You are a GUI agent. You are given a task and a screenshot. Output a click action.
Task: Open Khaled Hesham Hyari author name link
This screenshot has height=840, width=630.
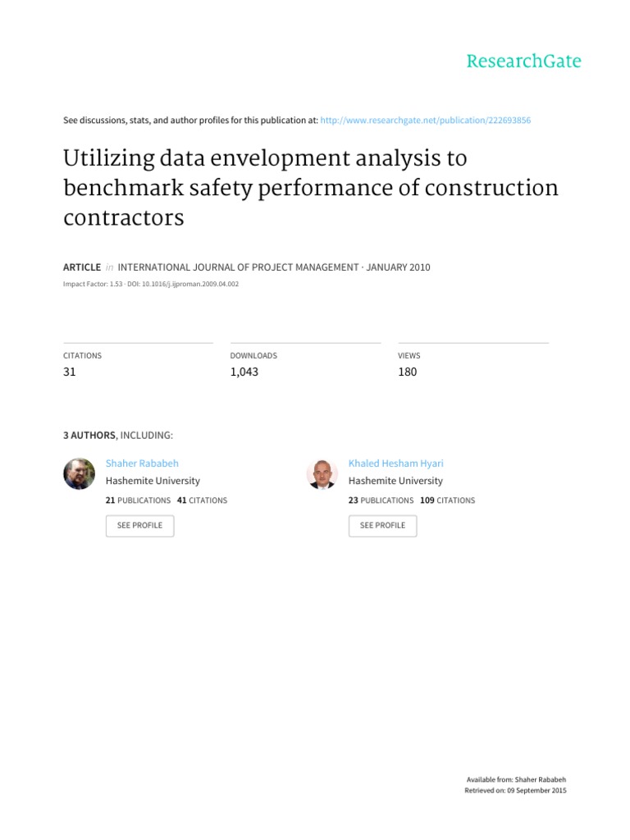click(x=396, y=463)
